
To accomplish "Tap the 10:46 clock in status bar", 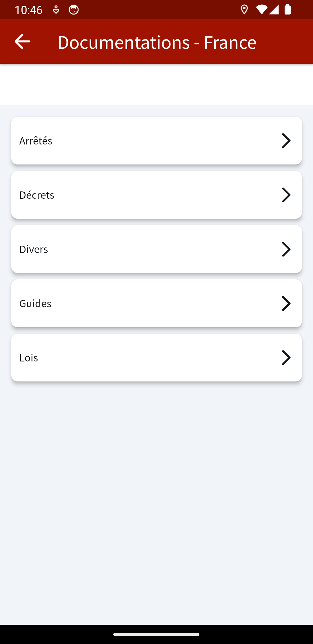I will coord(28,10).
